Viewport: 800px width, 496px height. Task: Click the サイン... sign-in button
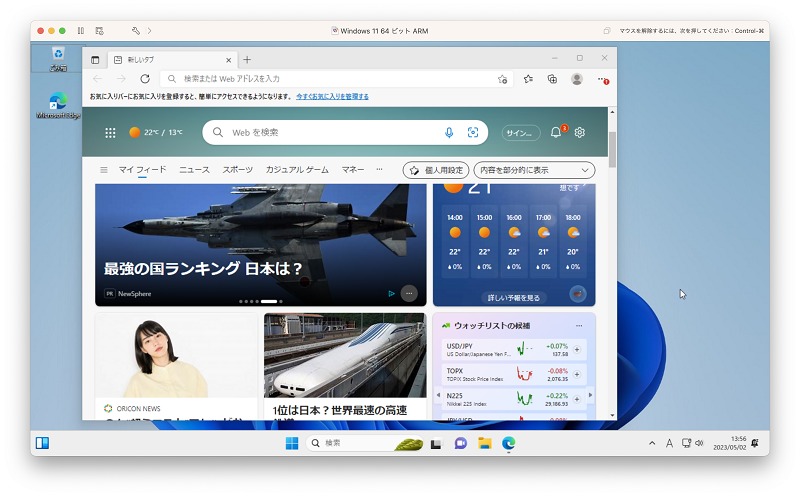(x=521, y=133)
